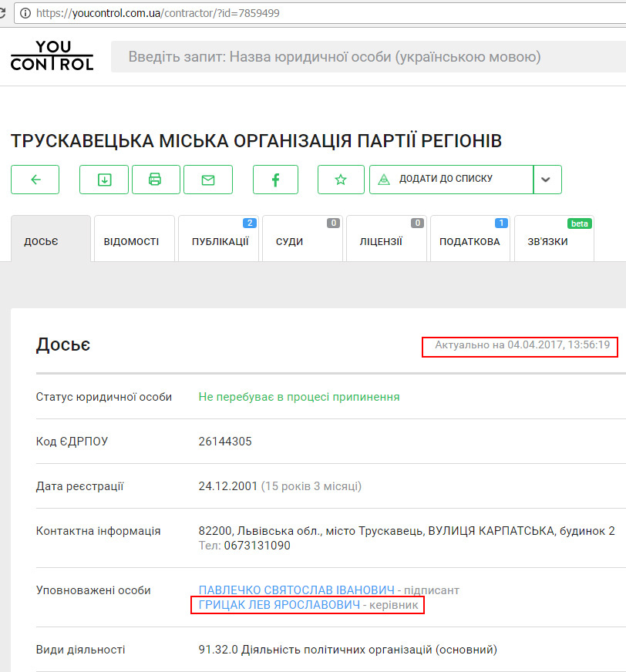Click the Код ЄДРПОУ label
Screen dimensions: 626x672
[72, 442]
